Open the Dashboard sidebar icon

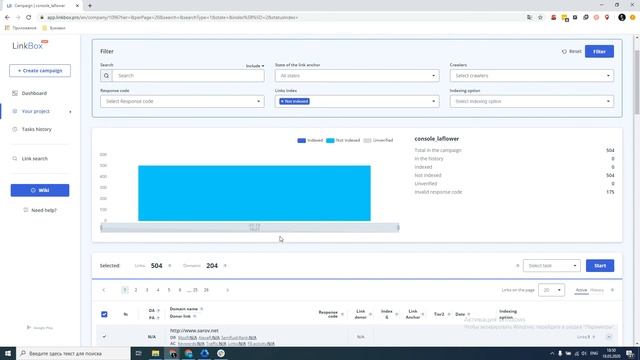click(x=15, y=93)
